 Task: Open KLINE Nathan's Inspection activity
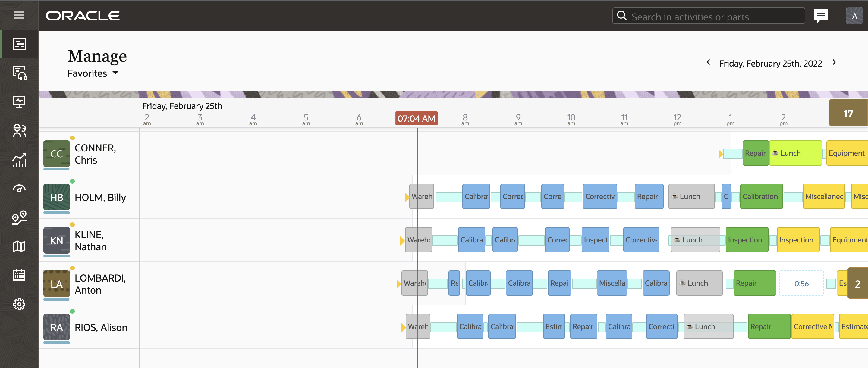(x=746, y=240)
